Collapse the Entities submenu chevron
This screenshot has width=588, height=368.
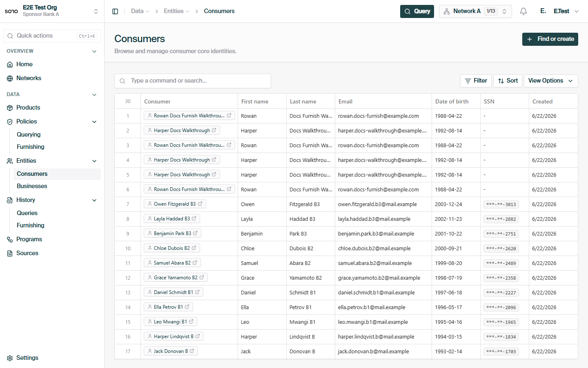tap(94, 161)
